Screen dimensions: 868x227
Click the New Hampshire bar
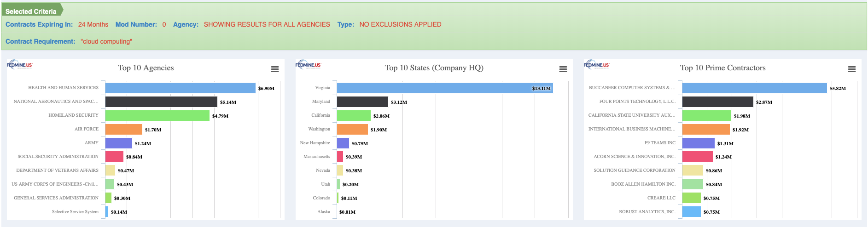pos(343,143)
